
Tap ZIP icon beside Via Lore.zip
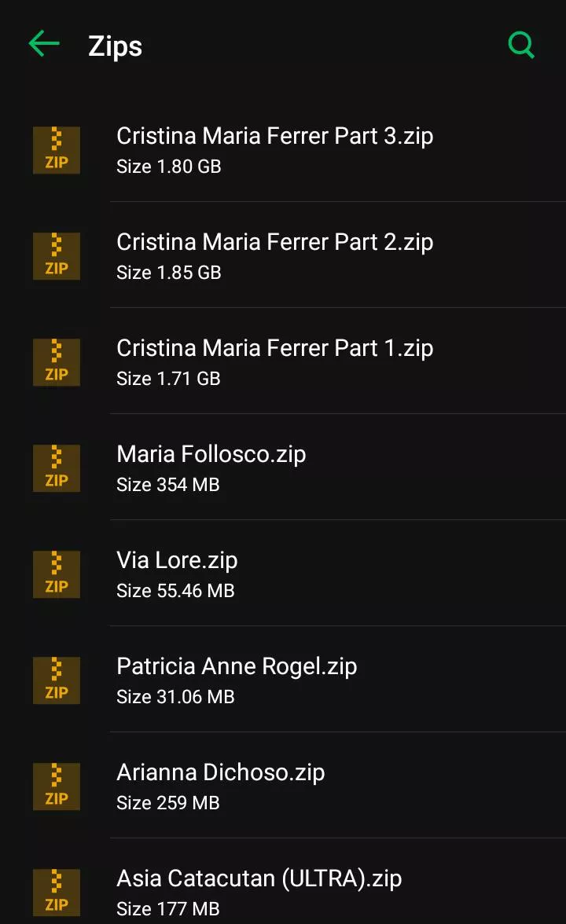point(57,574)
